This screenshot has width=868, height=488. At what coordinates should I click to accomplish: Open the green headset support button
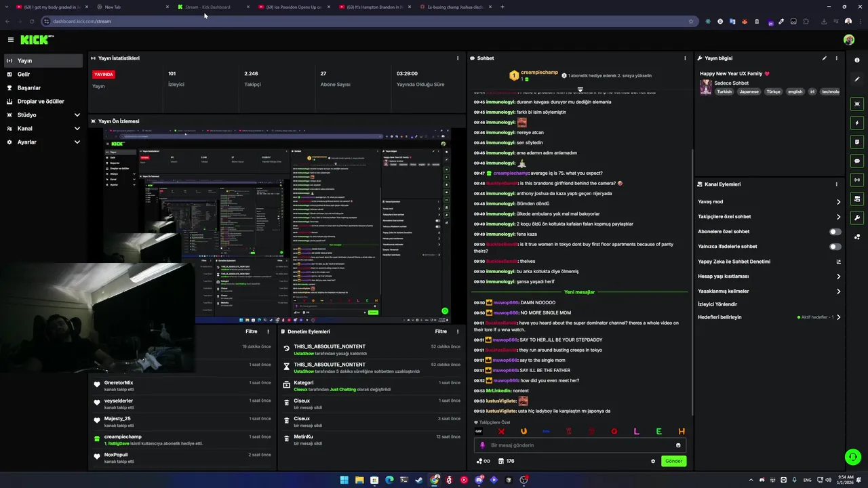click(x=853, y=457)
